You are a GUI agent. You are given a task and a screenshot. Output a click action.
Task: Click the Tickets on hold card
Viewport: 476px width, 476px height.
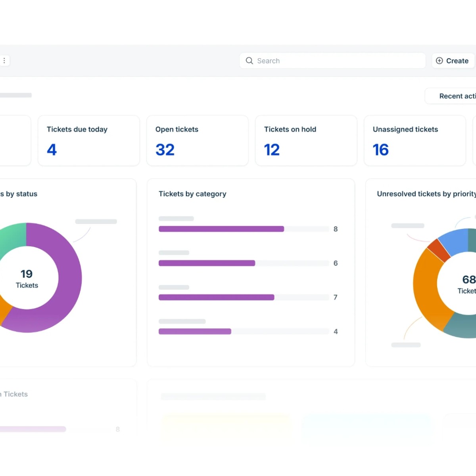(306, 140)
